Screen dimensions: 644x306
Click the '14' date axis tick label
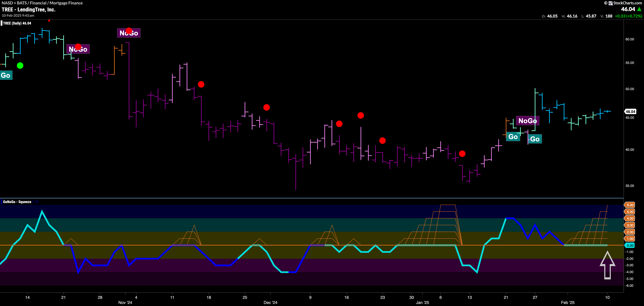(x=27, y=297)
